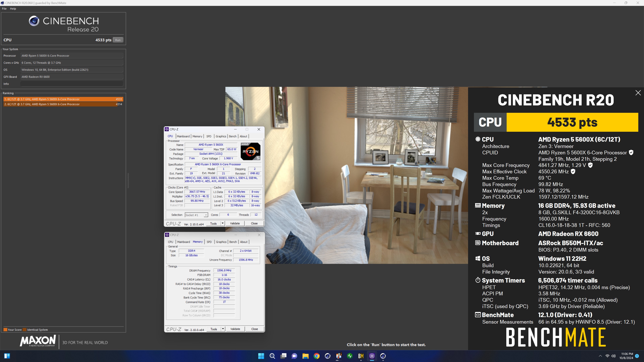The height and width of the screenshot is (362, 644).
Task: Open the SPD tab in the upper CPU-Z window
Action: (209, 136)
